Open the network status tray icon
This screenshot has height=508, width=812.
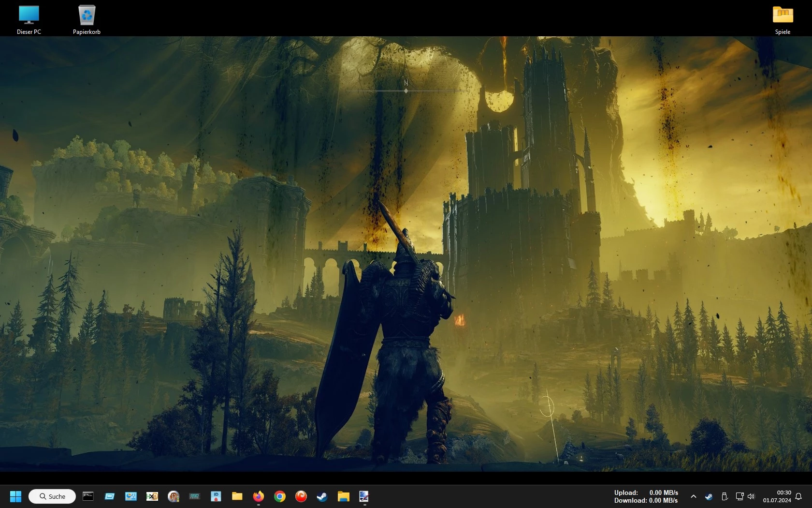pyautogui.click(x=739, y=496)
